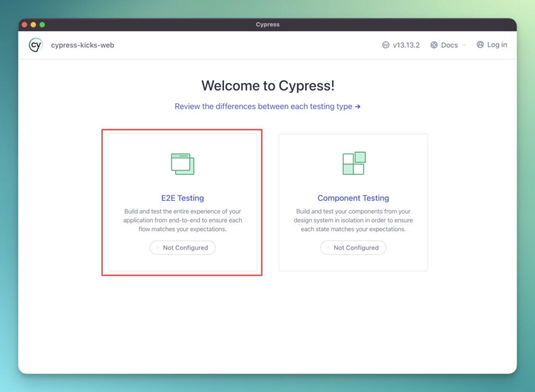The height and width of the screenshot is (392, 535).
Task: Expand the Docs dropdown chevron
Action: point(463,45)
